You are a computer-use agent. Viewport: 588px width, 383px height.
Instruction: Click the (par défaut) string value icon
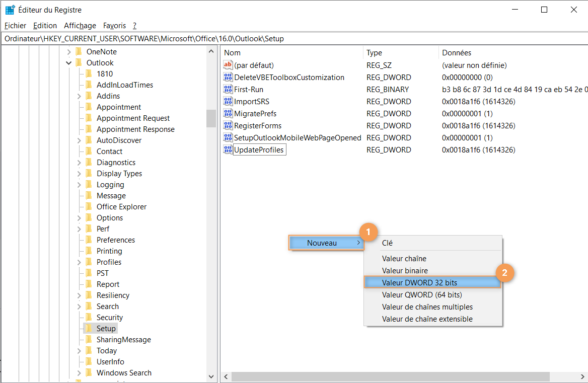pos(228,65)
